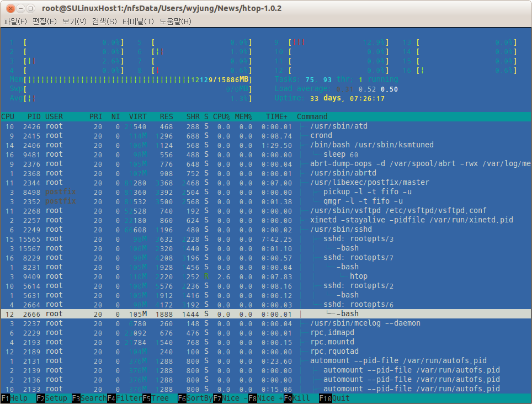
Task: Select the xinetd -stayalive process row
Action: pyautogui.click(x=266, y=220)
